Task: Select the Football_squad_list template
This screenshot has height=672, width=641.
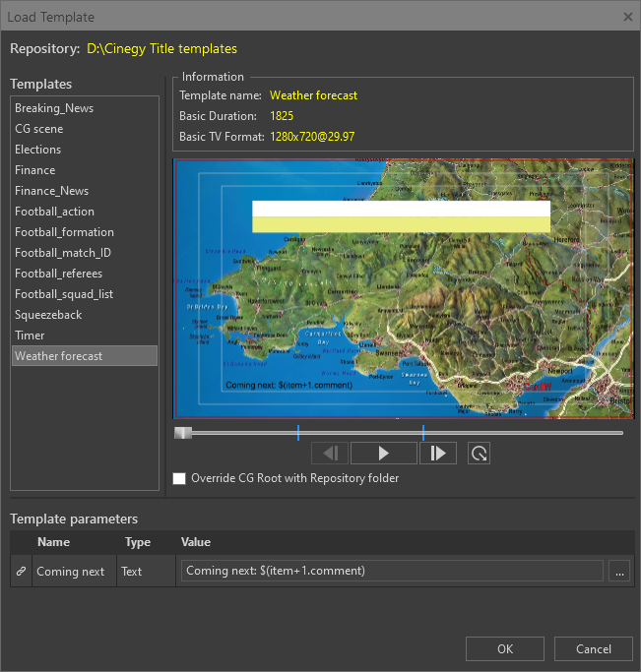Action: coord(64,294)
